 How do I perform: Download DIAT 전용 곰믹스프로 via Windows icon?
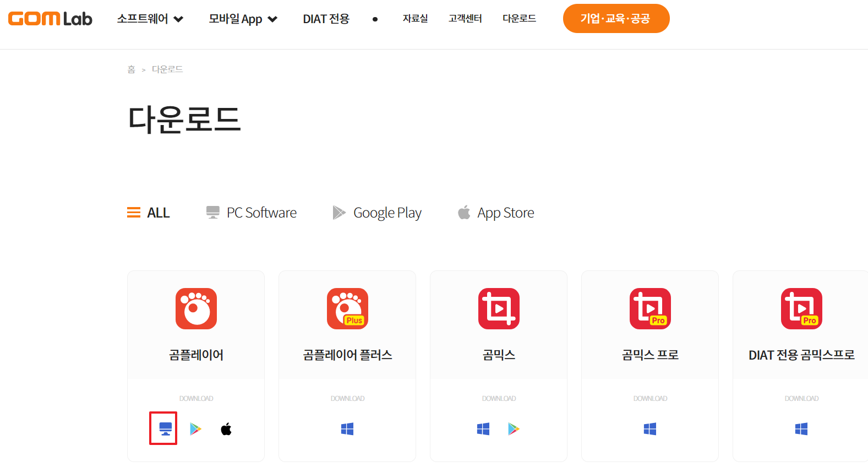tap(801, 428)
